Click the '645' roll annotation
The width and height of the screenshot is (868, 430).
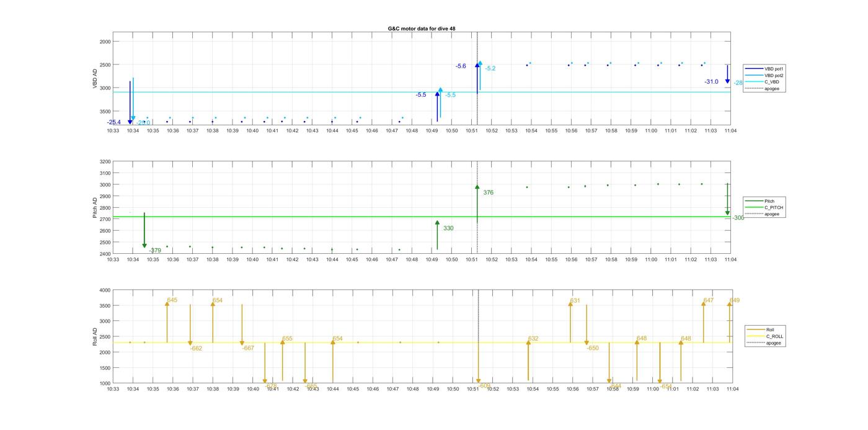[x=172, y=300]
